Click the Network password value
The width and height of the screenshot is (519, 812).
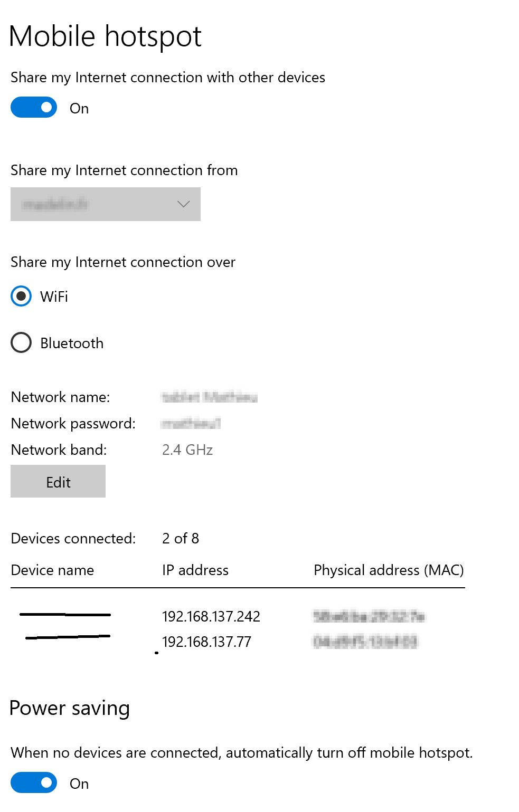(x=190, y=423)
